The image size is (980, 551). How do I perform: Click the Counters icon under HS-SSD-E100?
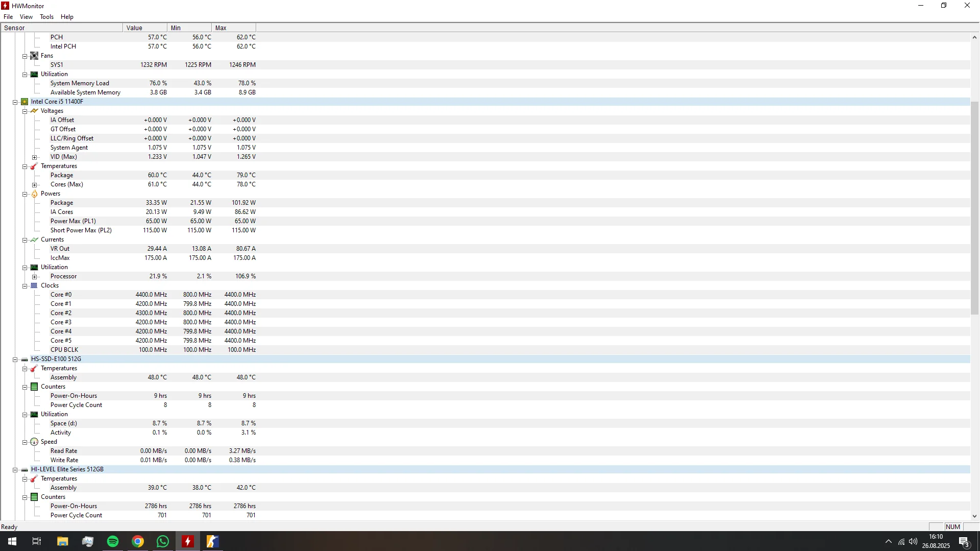point(34,387)
